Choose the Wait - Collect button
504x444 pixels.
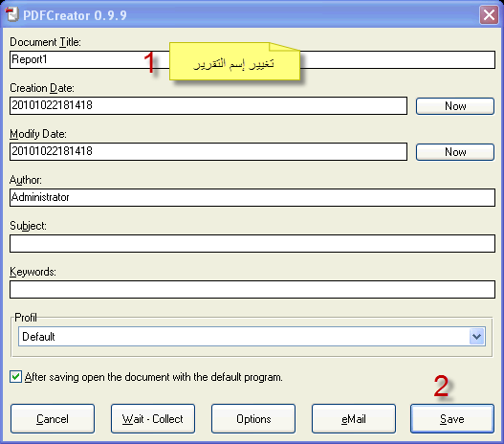point(153,419)
